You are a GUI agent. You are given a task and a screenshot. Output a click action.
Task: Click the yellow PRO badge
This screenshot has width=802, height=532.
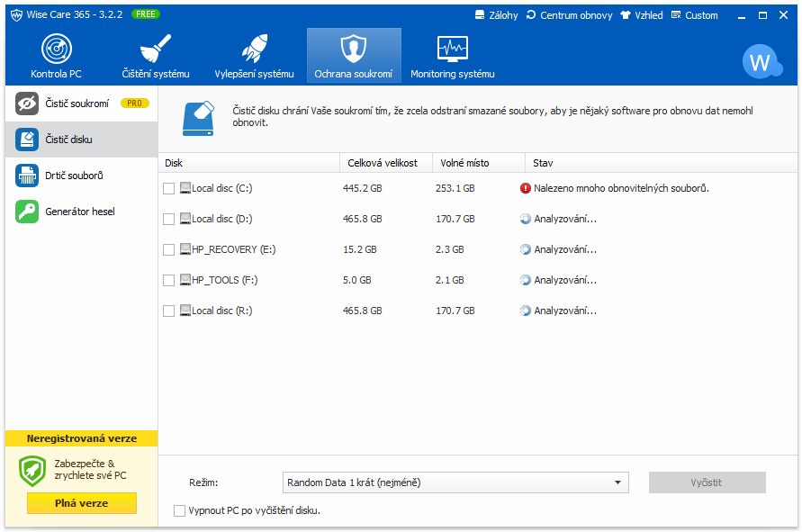pos(134,104)
